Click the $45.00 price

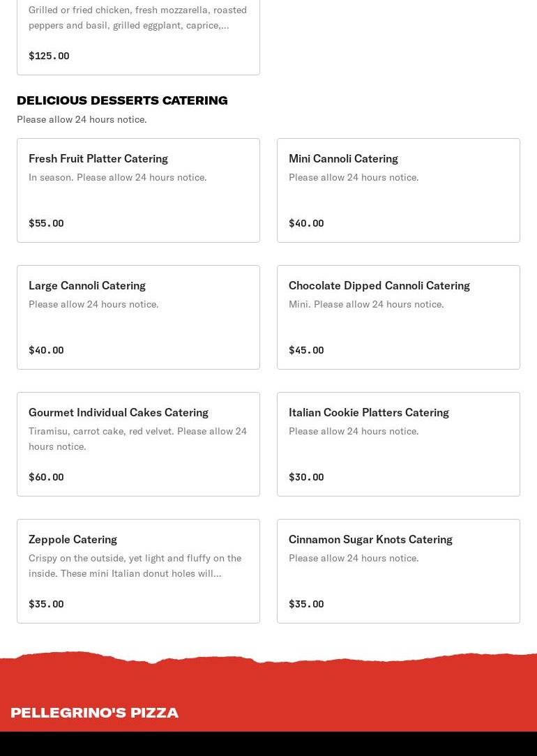(306, 350)
